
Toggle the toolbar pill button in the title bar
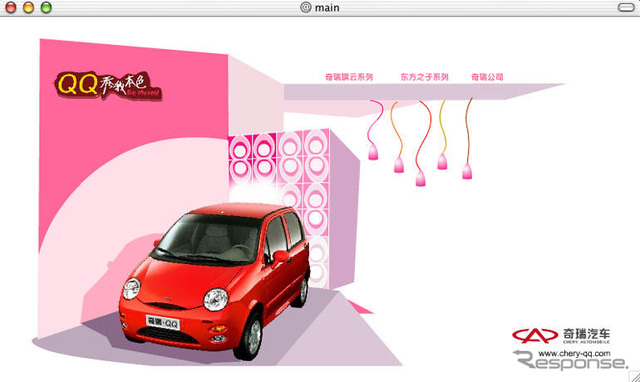626,7
